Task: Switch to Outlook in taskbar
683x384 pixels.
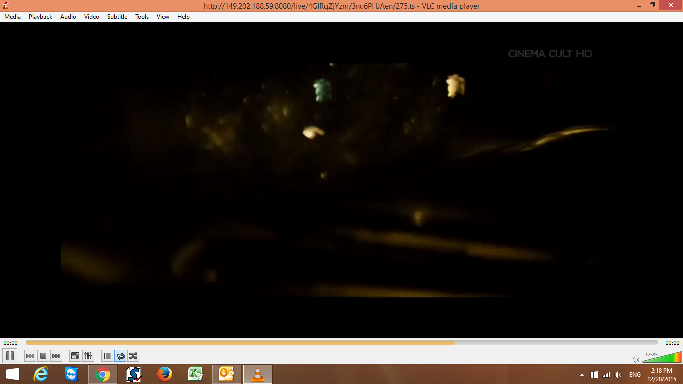Action: pos(227,374)
